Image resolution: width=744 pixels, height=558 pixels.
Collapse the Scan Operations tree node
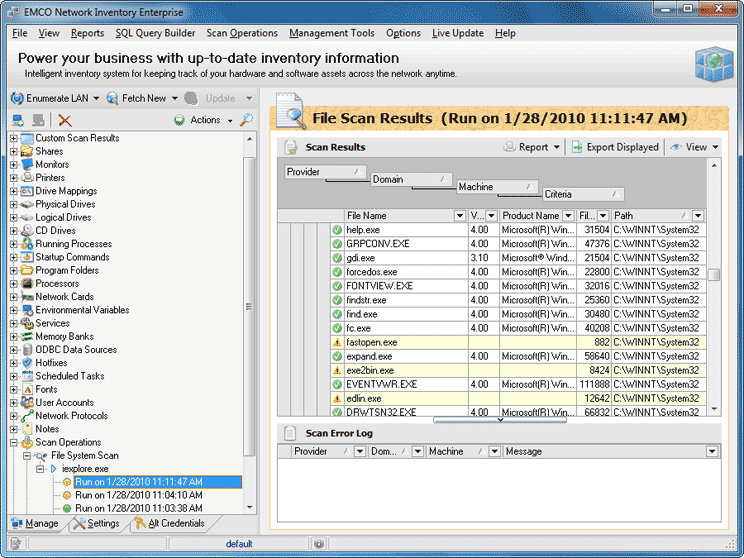point(14,442)
